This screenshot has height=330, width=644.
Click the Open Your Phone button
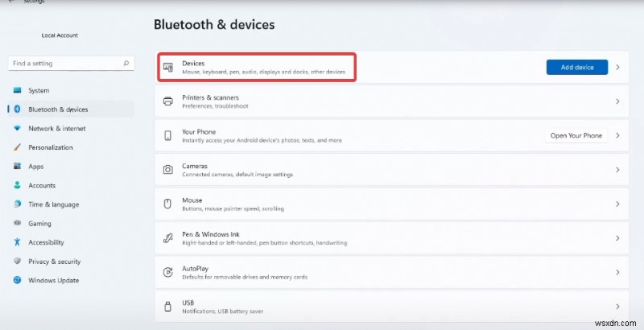[576, 136]
